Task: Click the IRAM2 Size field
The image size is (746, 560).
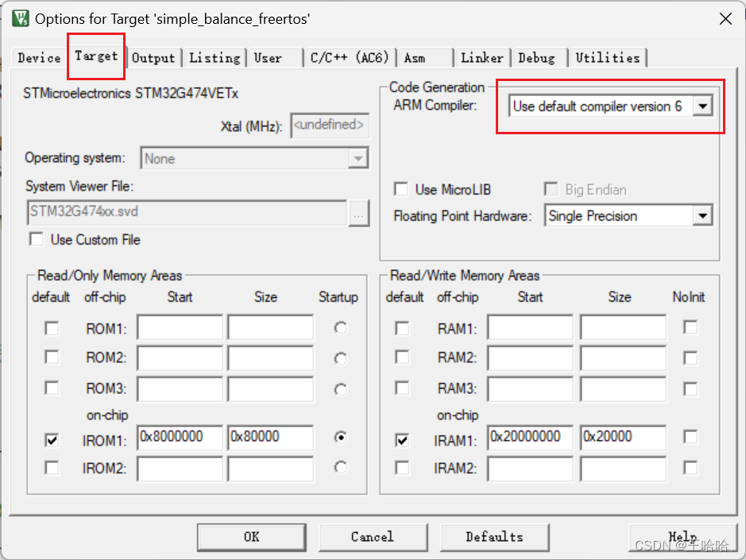Action: click(x=623, y=469)
